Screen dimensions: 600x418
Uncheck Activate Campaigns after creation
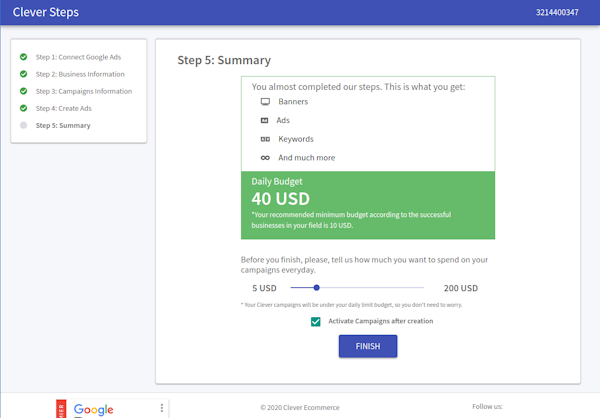point(316,322)
